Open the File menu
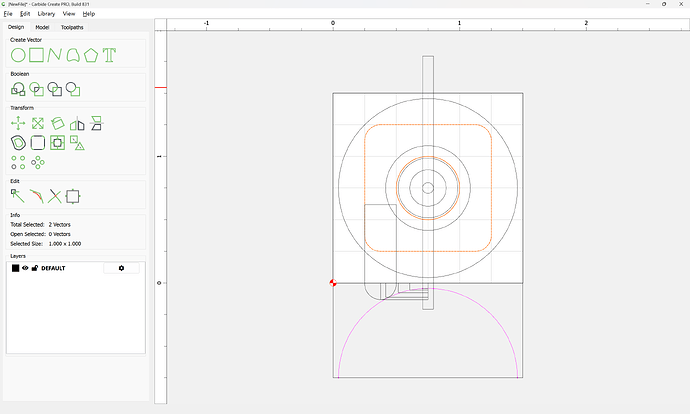 8,14
